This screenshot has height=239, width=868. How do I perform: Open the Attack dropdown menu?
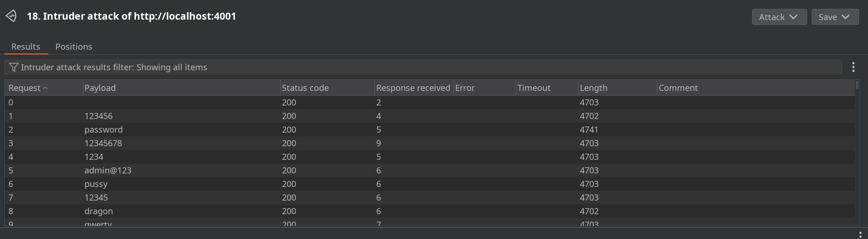pos(779,17)
